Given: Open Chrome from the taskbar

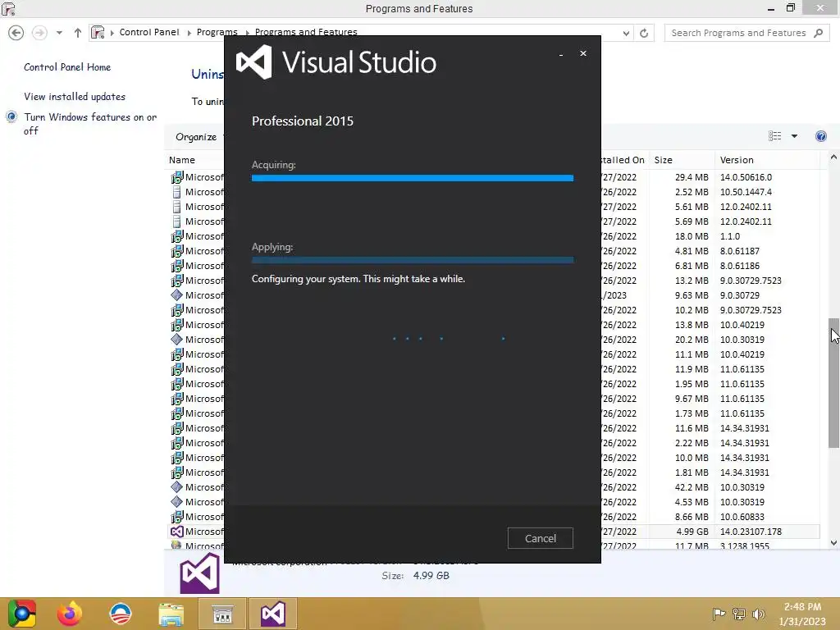Looking at the screenshot, I should (21, 614).
